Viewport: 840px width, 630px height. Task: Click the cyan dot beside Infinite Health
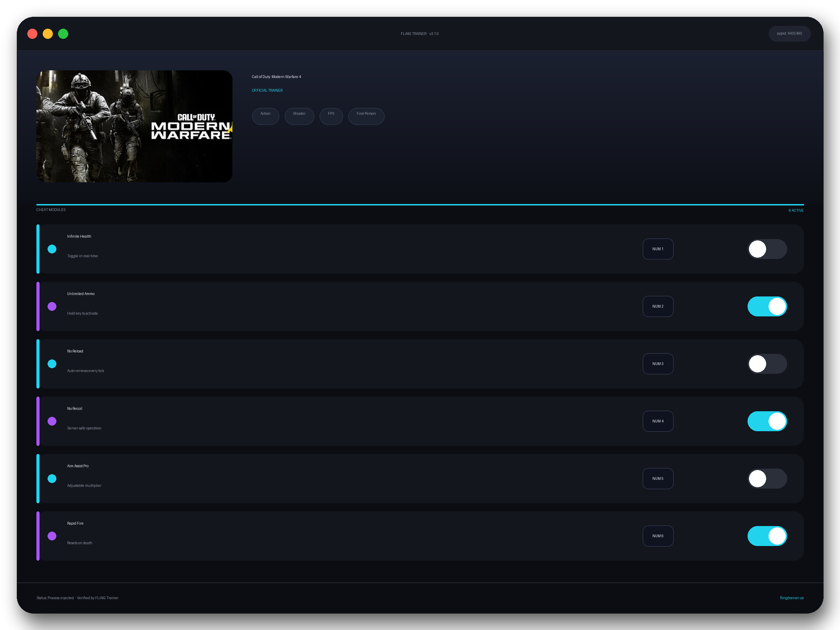[52, 249]
